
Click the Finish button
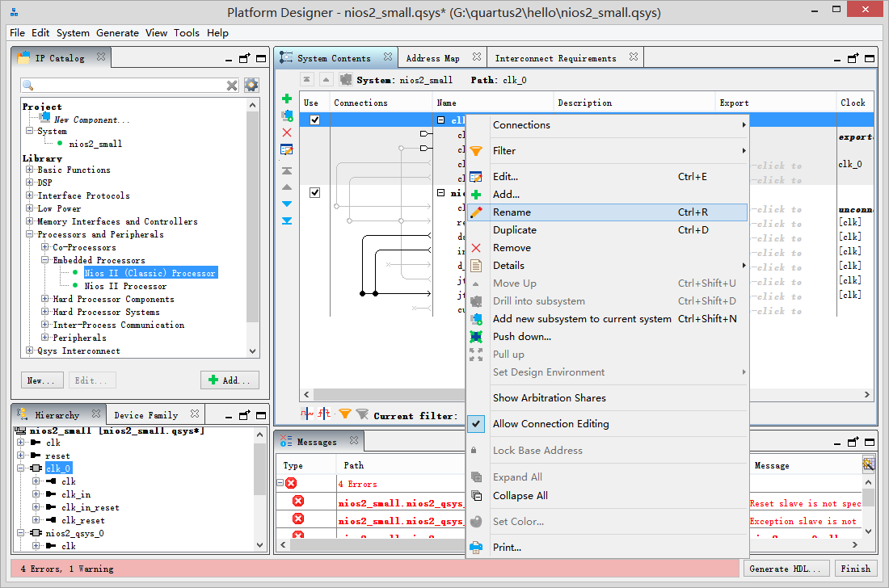[x=856, y=569]
